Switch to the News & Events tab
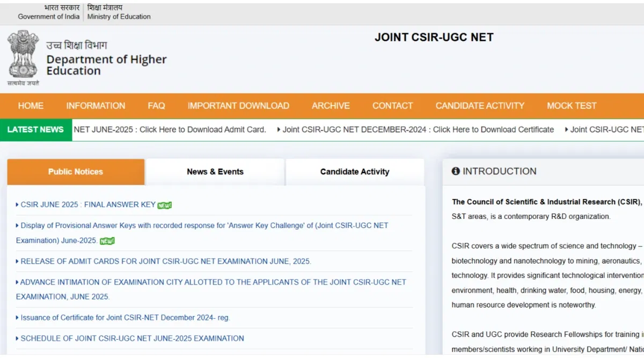 (215, 172)
